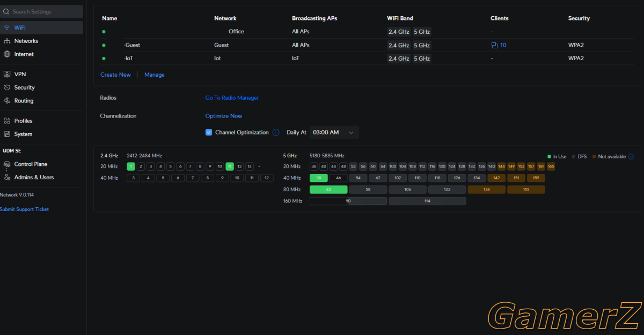The height and width of the screenshot is (335, 644).
Task: Select 5 GHz 40 MHz channel 62
Action: tap(378, 178)
